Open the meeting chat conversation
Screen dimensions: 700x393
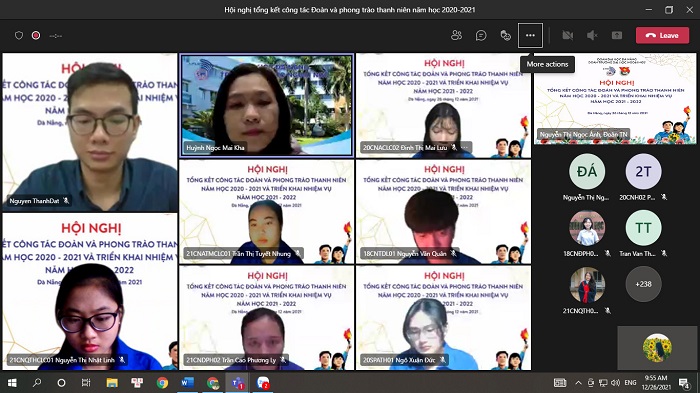(481, 35)
